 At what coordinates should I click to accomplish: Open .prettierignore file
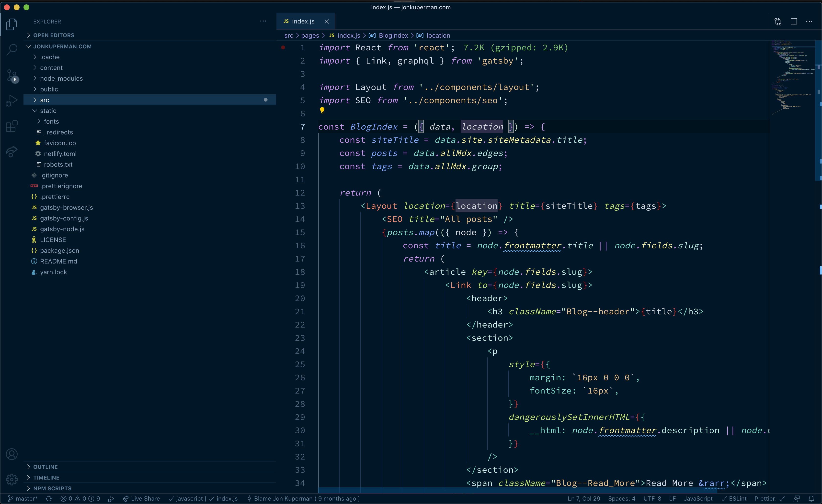pyautogui.click(x=149, y=186)
